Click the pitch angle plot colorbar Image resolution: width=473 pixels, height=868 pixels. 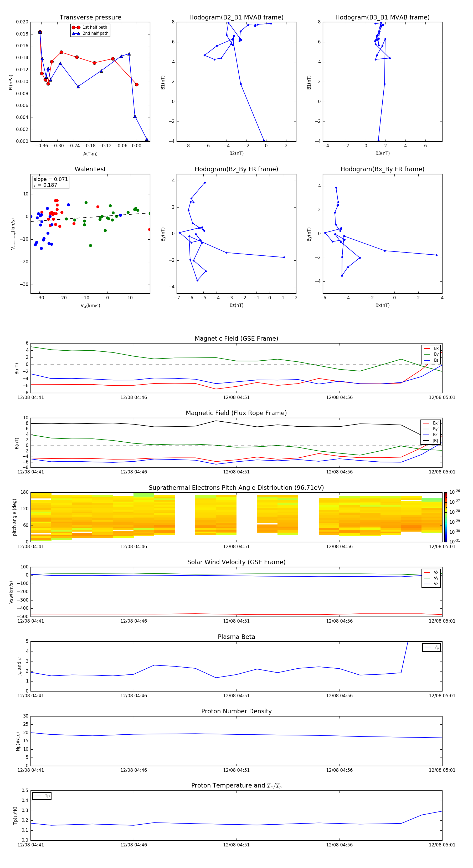click(x=446, y=517)
